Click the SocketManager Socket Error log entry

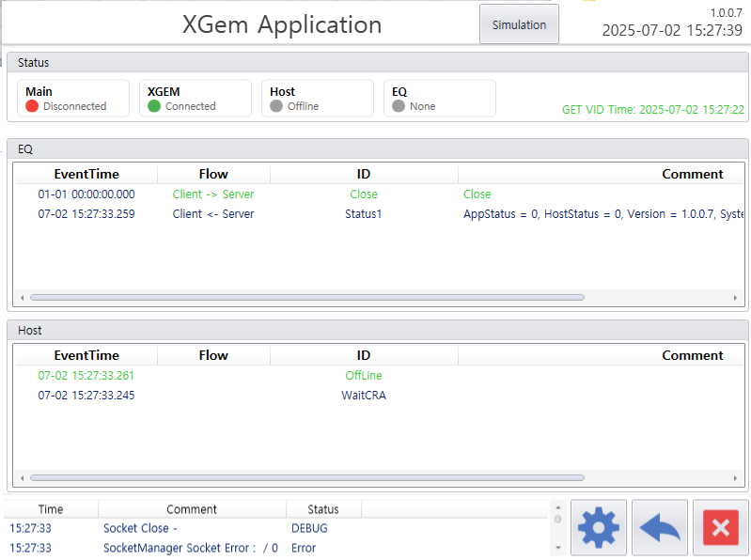(x=191, y=548)
